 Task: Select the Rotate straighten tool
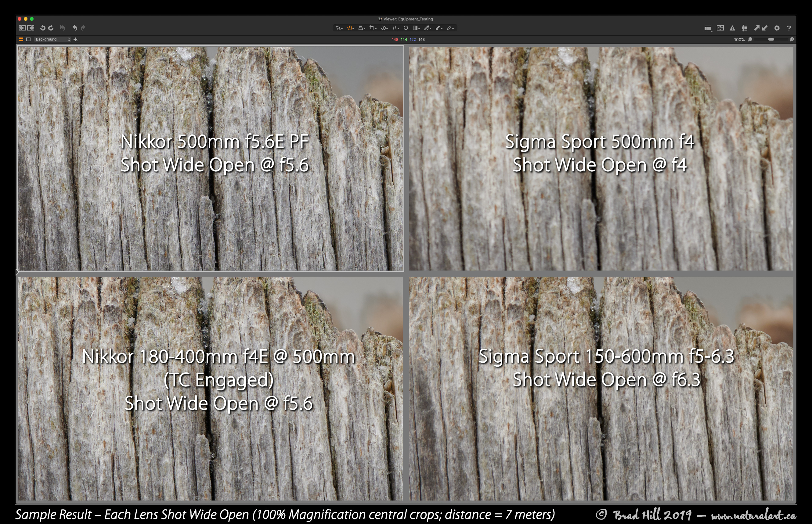point(384,28)
